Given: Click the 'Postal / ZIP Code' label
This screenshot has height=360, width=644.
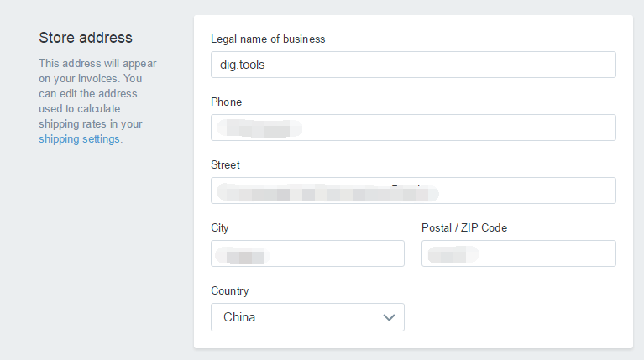Looking at the screenshot, I should [x=464, y=227].
